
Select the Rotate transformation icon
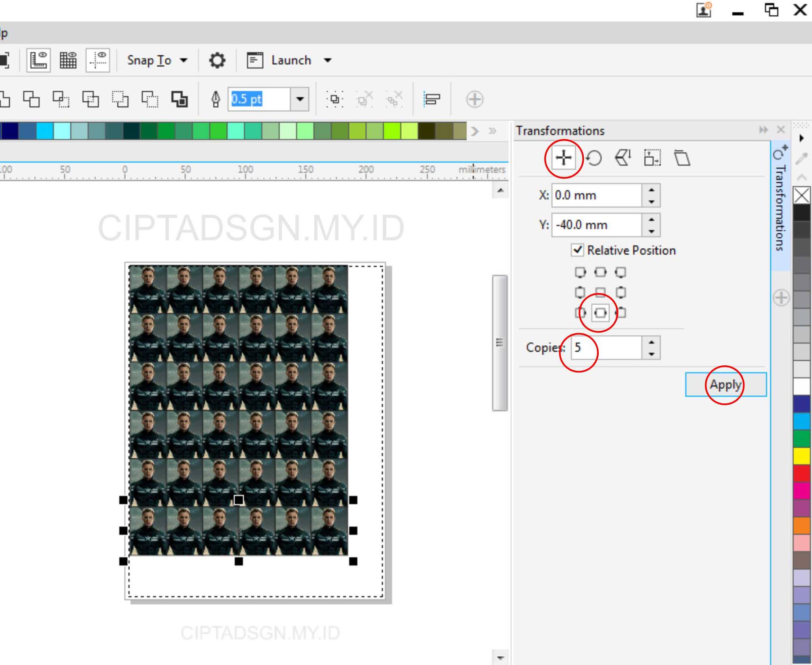[594, 158]
